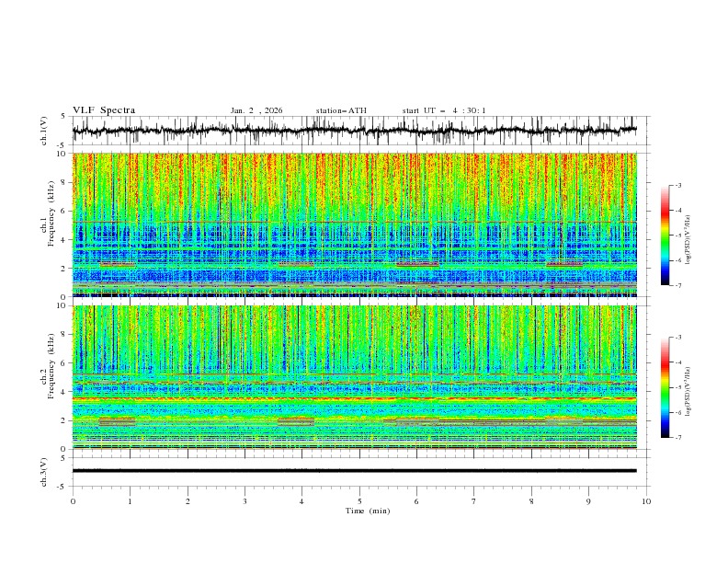Click the "VLF Spectra" plot title
This screenshot has height=563, width=728.
tap(104, 110)
